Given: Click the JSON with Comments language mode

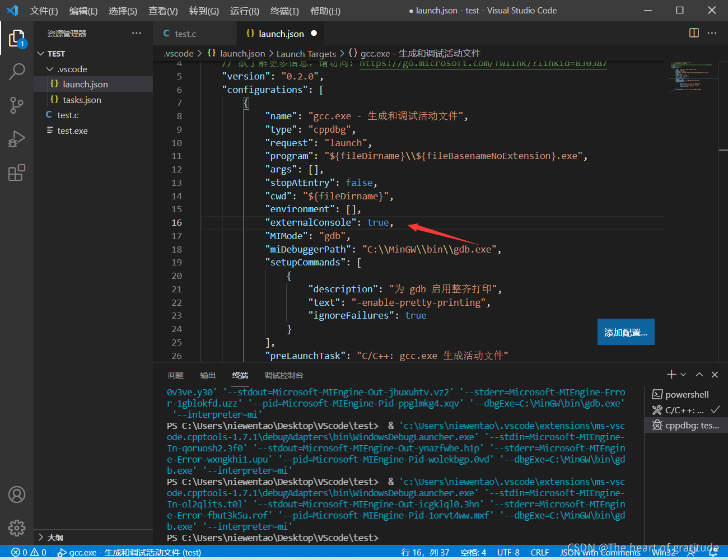Looking at the screenshot, I should pyautogui.click(x=600, y=552).
